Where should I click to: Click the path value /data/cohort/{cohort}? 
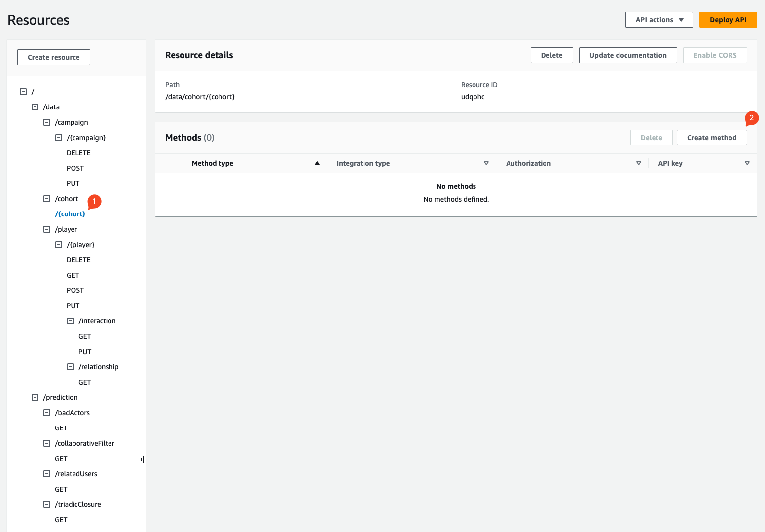[x=200, y=97]
